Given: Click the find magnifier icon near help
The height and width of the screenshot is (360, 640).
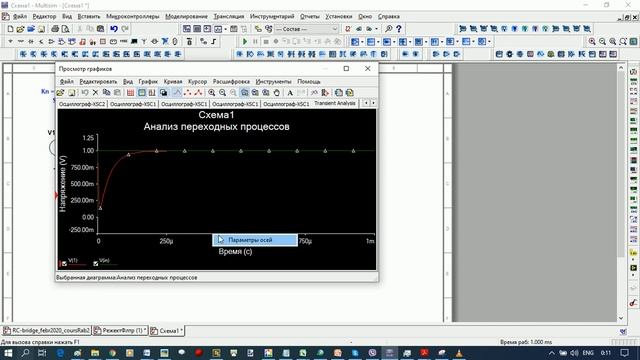Looking at the screenshot, I should tap(389, 29).
